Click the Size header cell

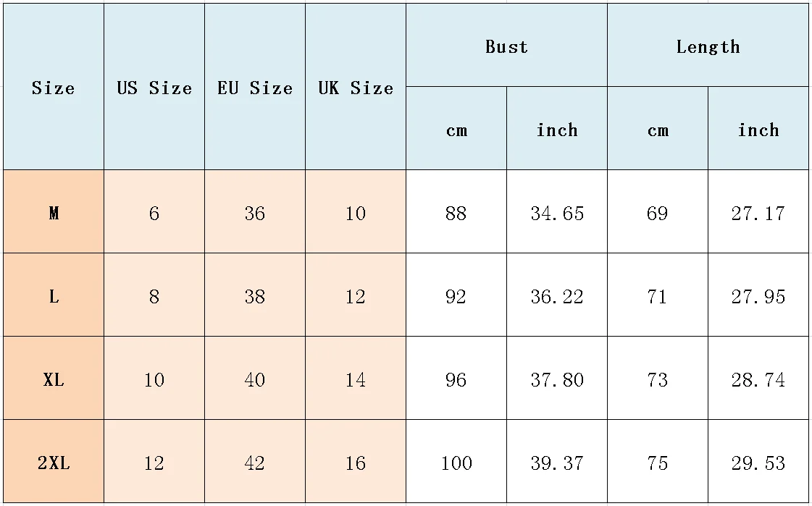(x=54, y=87)
